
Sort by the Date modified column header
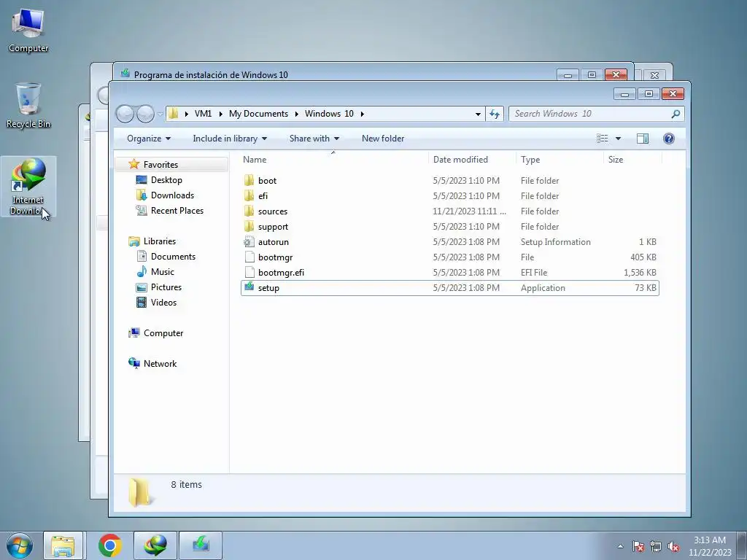472,160
